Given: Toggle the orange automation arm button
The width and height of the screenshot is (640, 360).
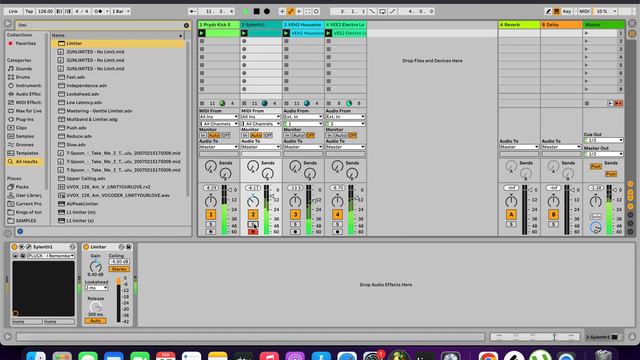Looking at the screenshot, I should click(291, 11).
